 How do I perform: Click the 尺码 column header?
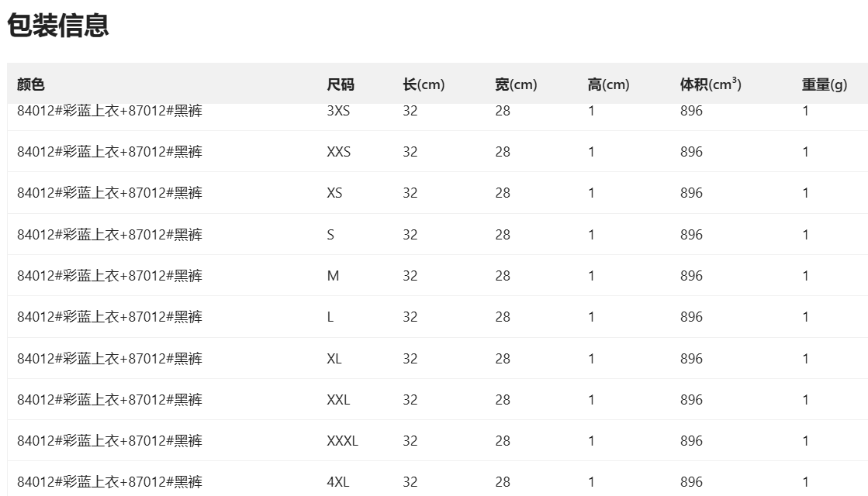pyautogui.click(x=341, y=84)
